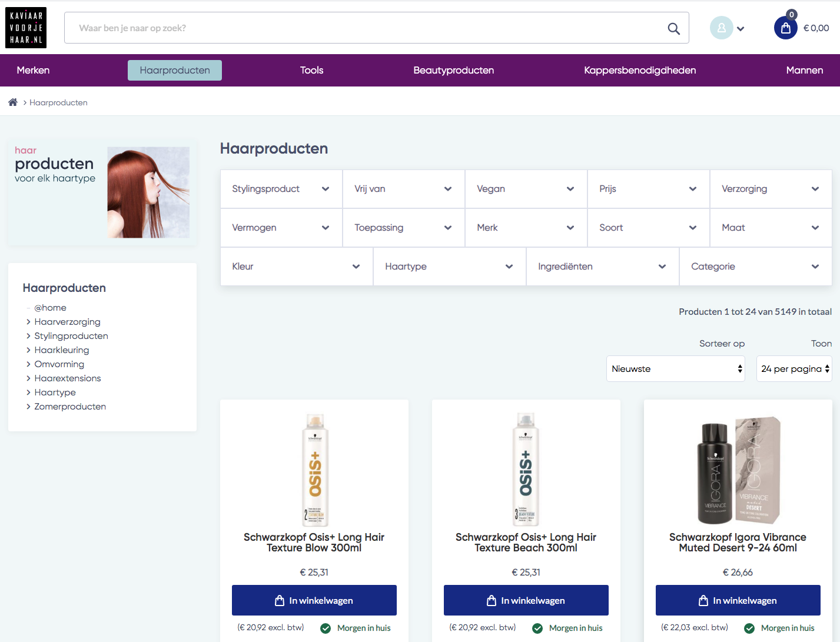Expand the Maat filter
Viewport: 840px width, 642px height.
point(771,228)
